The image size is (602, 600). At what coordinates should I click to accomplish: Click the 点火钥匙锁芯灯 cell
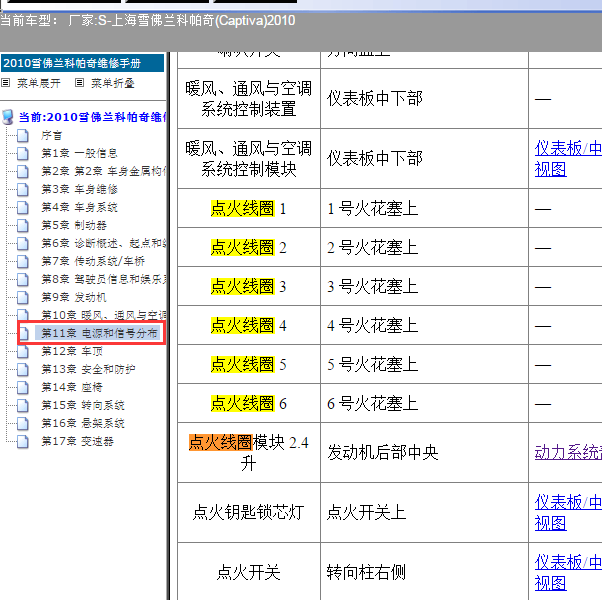pyautogui.click(x=248, y=512)
